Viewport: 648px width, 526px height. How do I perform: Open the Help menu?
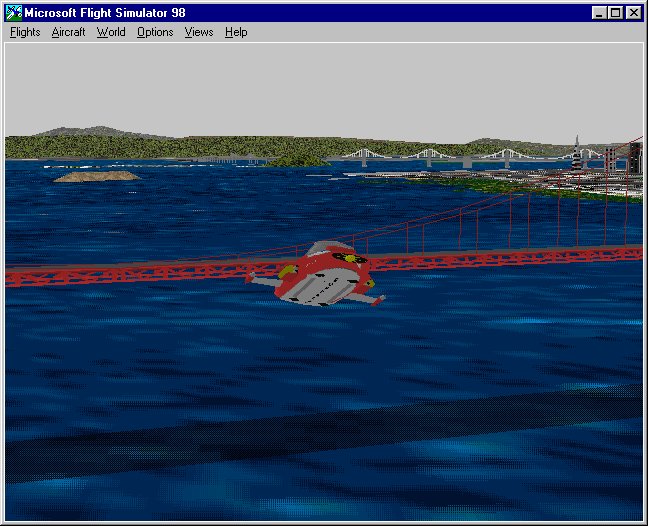pos(236,32)
